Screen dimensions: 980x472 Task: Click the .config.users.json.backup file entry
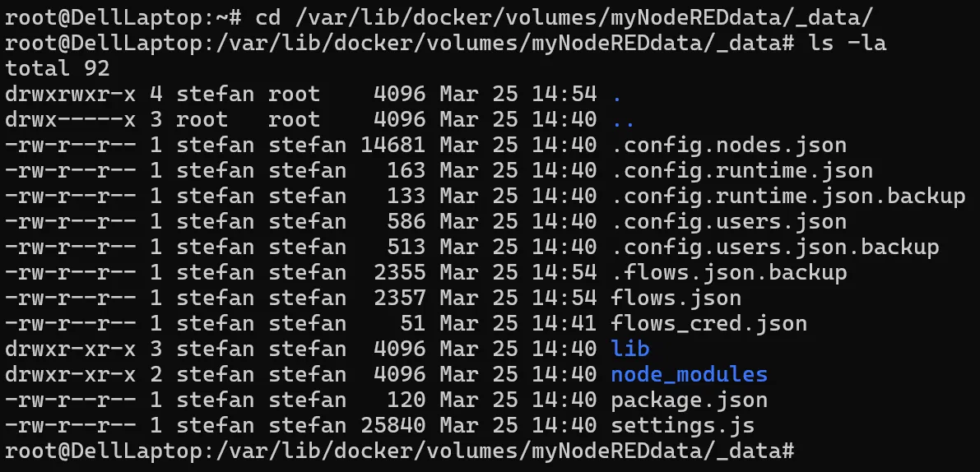(x=774, y=248)
